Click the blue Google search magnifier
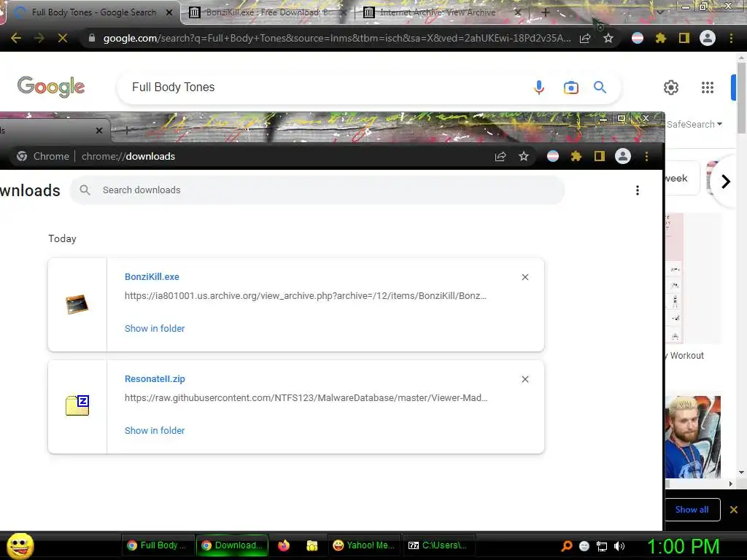The height and width of the screenshot is (560, 747). pos(600,87)
